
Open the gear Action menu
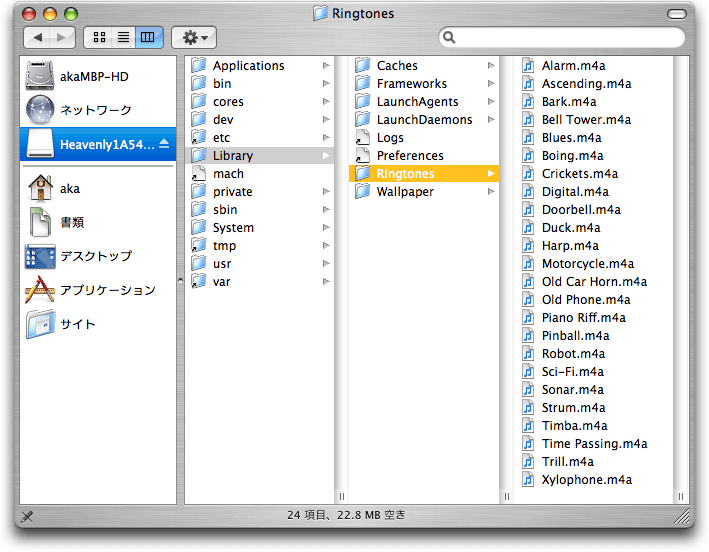pos(193,37)
